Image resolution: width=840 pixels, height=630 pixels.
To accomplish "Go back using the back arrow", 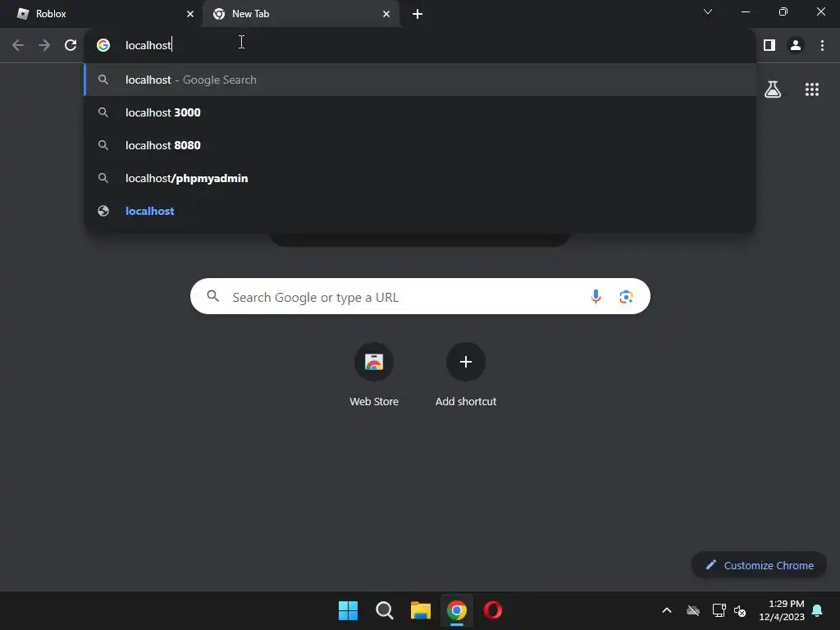I will pos(18,45).
